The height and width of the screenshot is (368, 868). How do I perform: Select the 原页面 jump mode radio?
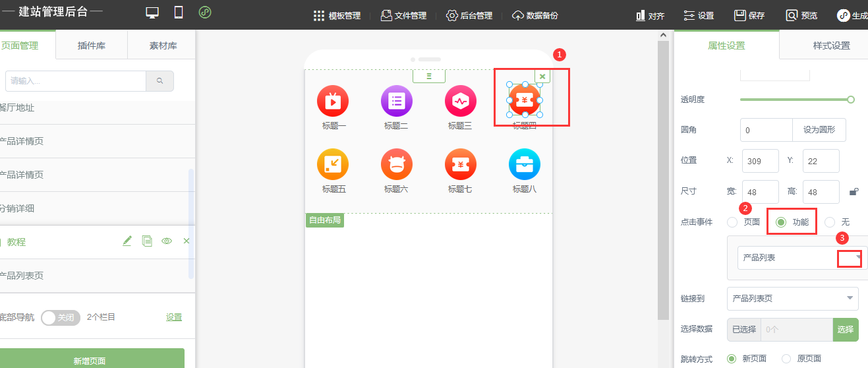coord(786,359)
